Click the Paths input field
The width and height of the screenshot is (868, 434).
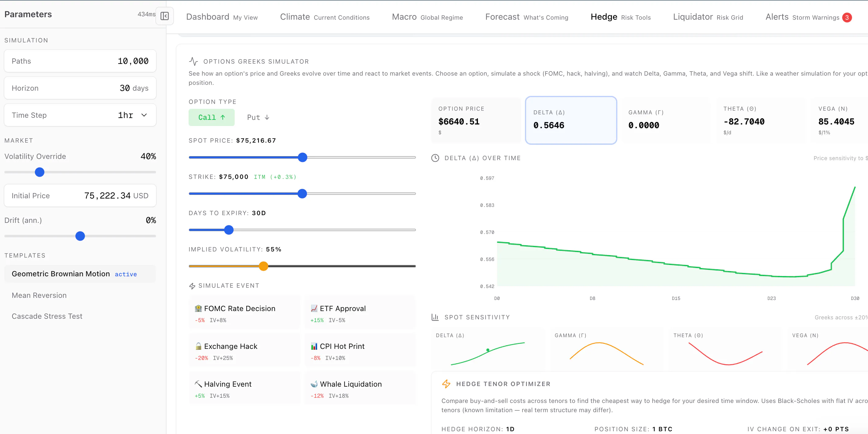(x=80, y=61)
